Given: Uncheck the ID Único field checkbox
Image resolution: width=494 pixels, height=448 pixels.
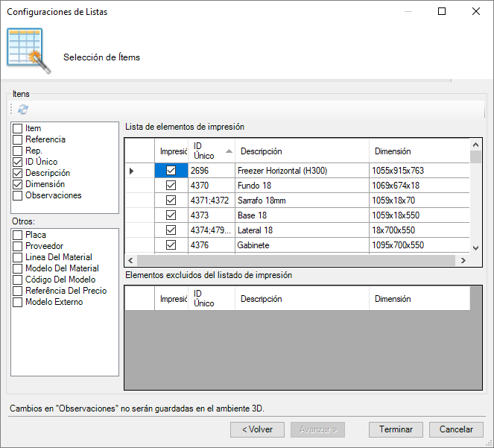Looking at the screenshot, I should [18, 162].
